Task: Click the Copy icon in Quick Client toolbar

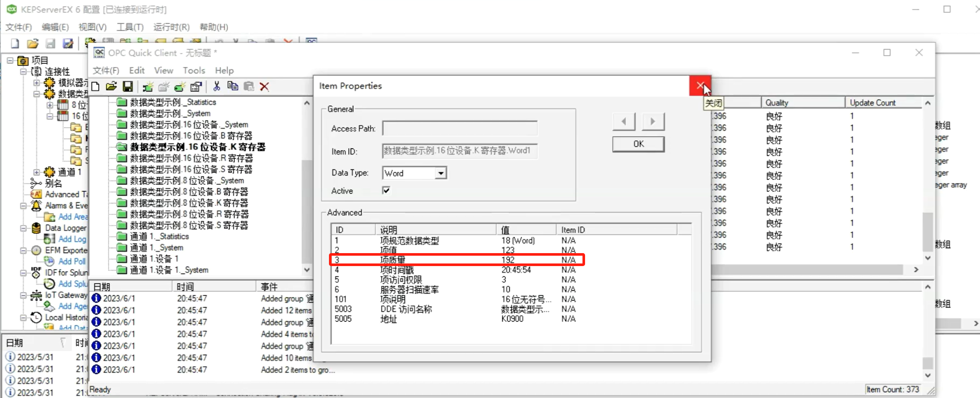Action: 233,87
